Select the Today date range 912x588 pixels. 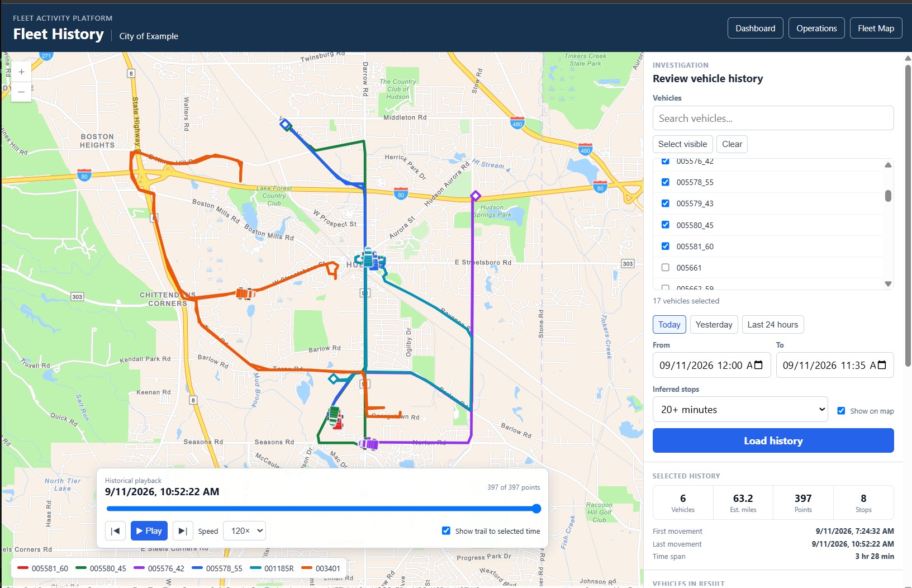pos(669,325)
